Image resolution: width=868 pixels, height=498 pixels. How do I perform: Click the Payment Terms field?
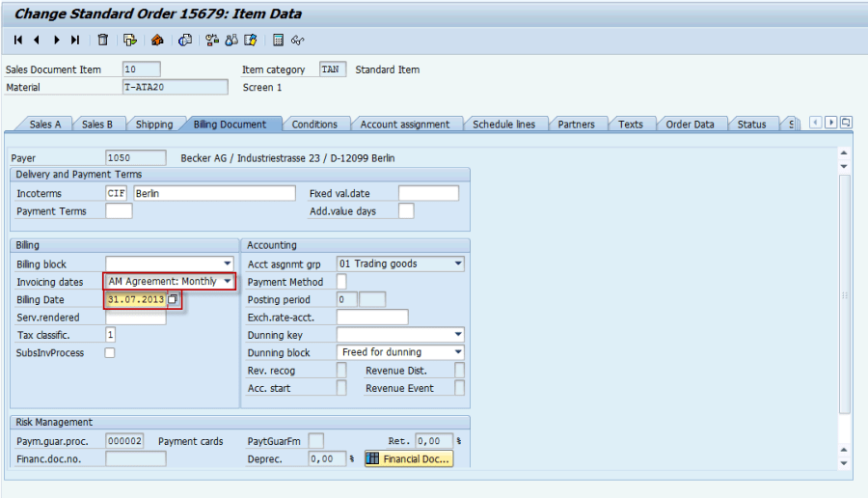click(x=119, y=210)
